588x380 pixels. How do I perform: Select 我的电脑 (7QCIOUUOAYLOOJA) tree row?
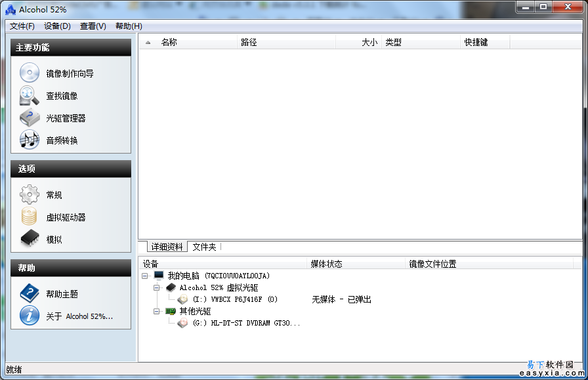click(x=219, y=276)
